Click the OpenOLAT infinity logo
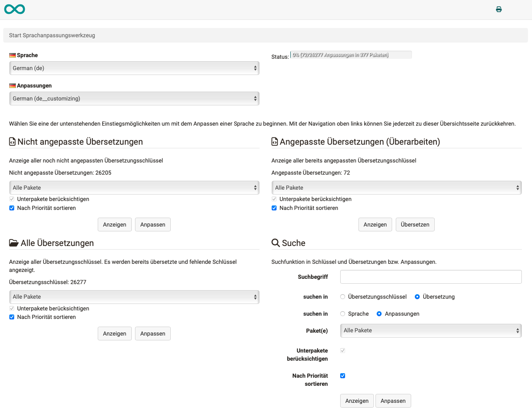Viewport: 532px width, 417px height. [x=15, y=9]
